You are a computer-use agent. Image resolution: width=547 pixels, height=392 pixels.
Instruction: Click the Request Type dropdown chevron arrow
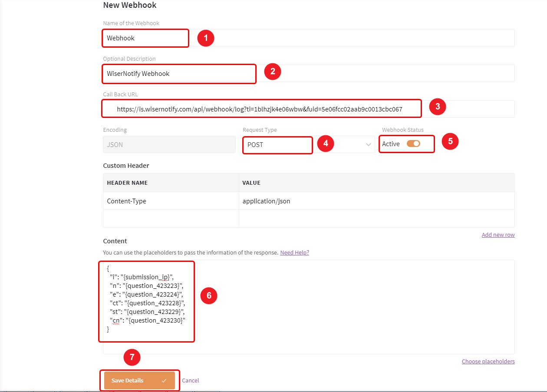tap(369, 145)
